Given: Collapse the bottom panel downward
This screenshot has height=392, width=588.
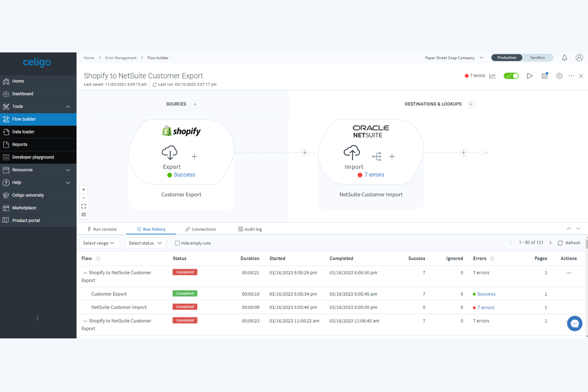Looking at the screenshot, I should [578, 229].
